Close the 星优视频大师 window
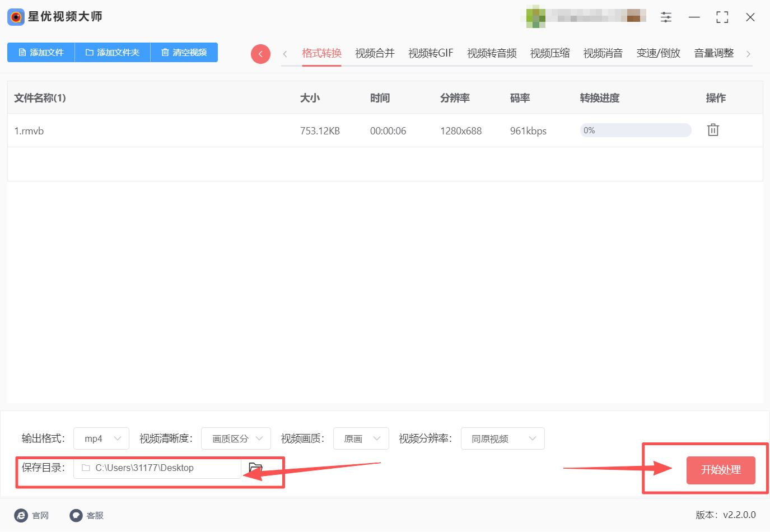Viewport: 770px width, 532px height. click(750, 17)
